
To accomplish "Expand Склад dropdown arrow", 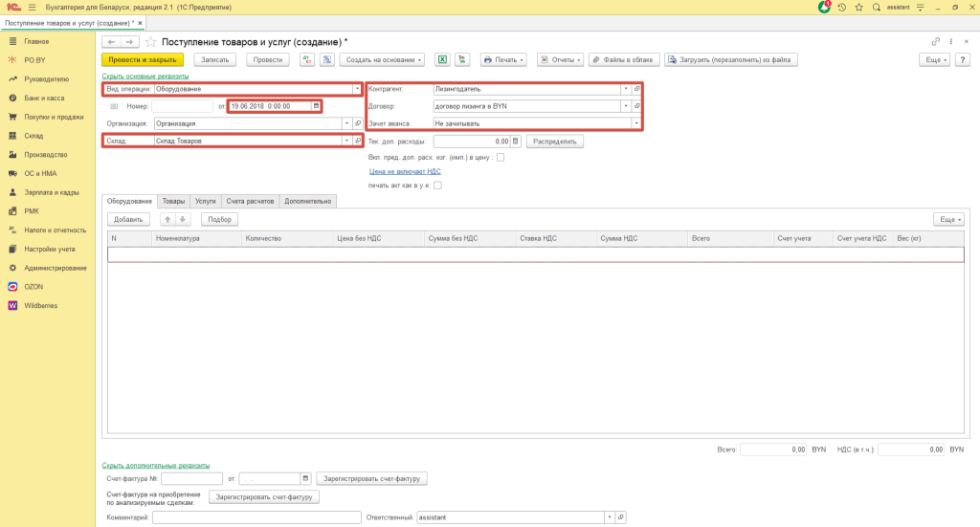I will [x=346, y=142].
